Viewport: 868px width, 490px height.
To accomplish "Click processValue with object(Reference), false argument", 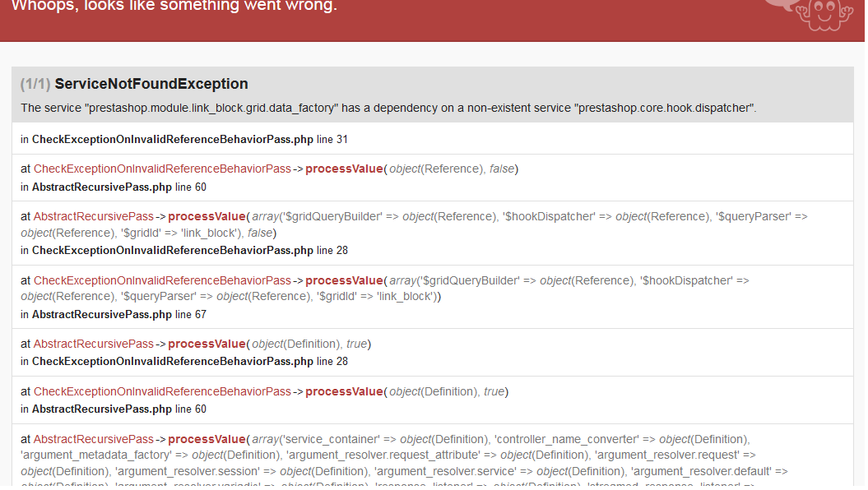I will (x=344, y=169).
